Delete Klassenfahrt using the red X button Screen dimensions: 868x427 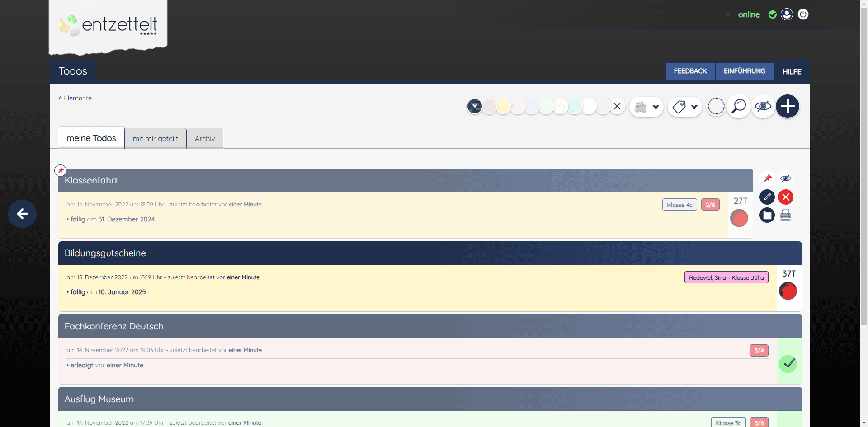pos(786,197)
